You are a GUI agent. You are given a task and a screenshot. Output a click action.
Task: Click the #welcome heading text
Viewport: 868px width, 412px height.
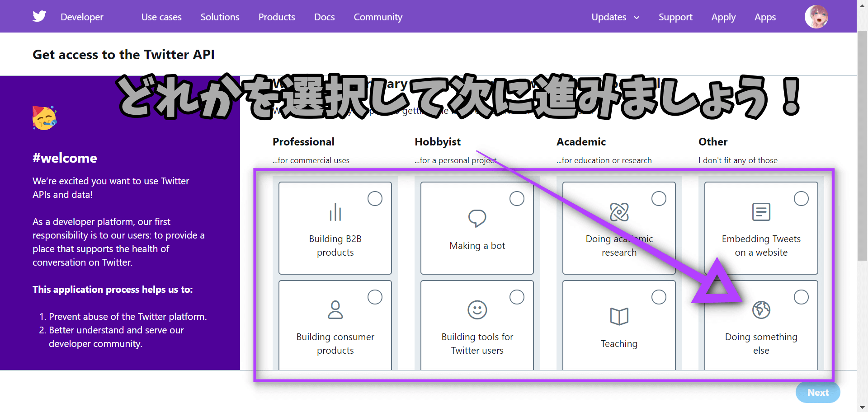coord(65,158)
